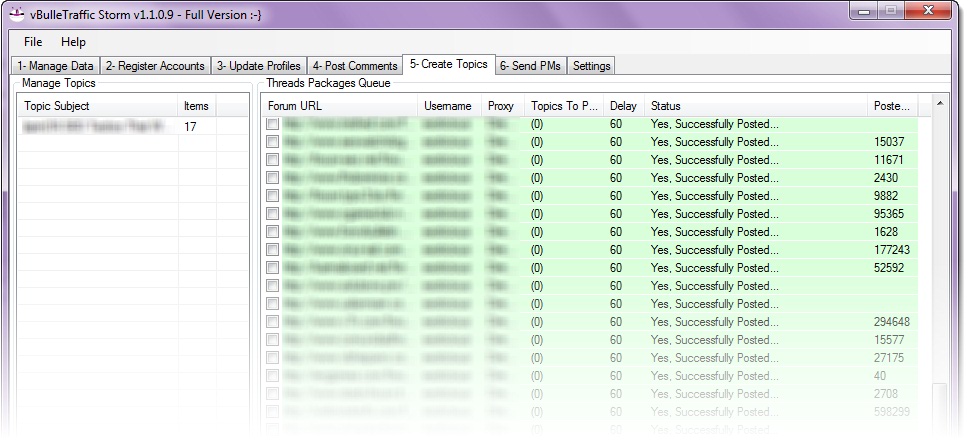Open the 3- Update Profiles tab
Screen dimensions: 969x447
(258, 66)
